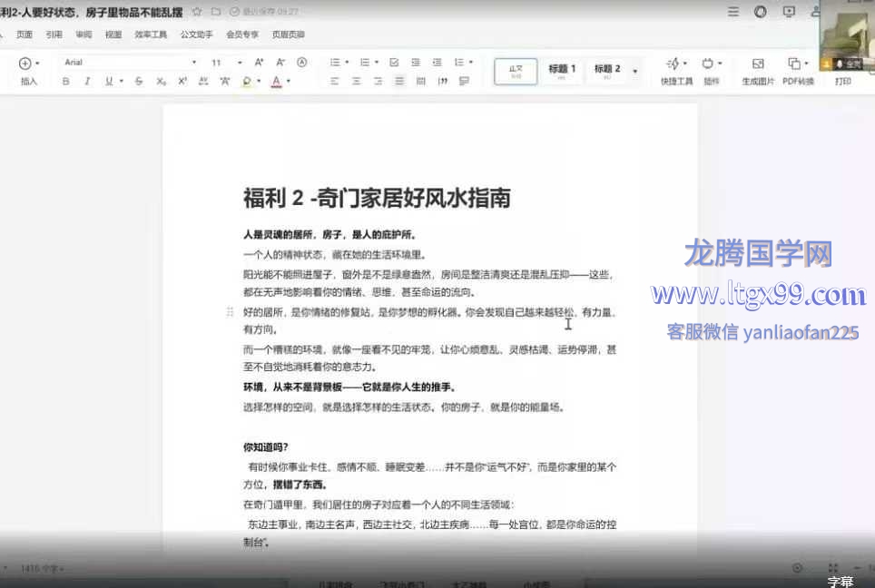Click the document title 奇门家居好风水指南
The image size is (875, 588).
click(377, 197)
